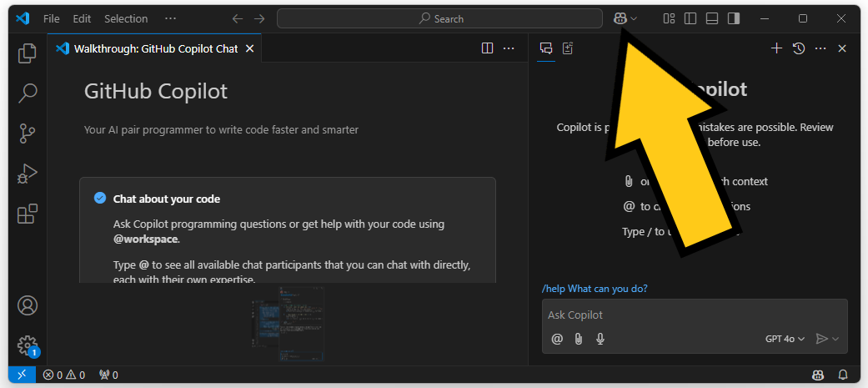Start a new chat with plus button
Screen dimensions: 868x388
coord(776,48)
